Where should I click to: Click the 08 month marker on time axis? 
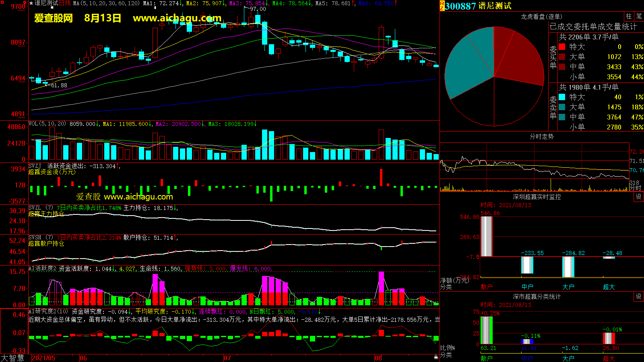point(378,358)
